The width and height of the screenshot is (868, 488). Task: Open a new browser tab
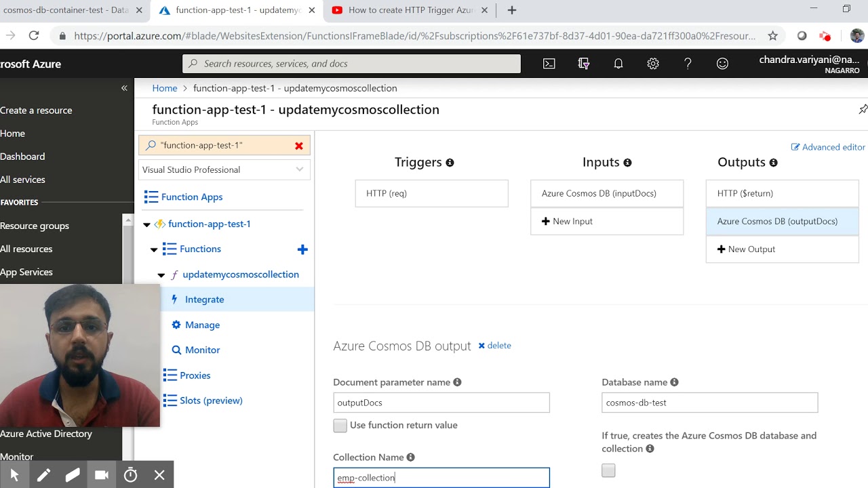512,10
